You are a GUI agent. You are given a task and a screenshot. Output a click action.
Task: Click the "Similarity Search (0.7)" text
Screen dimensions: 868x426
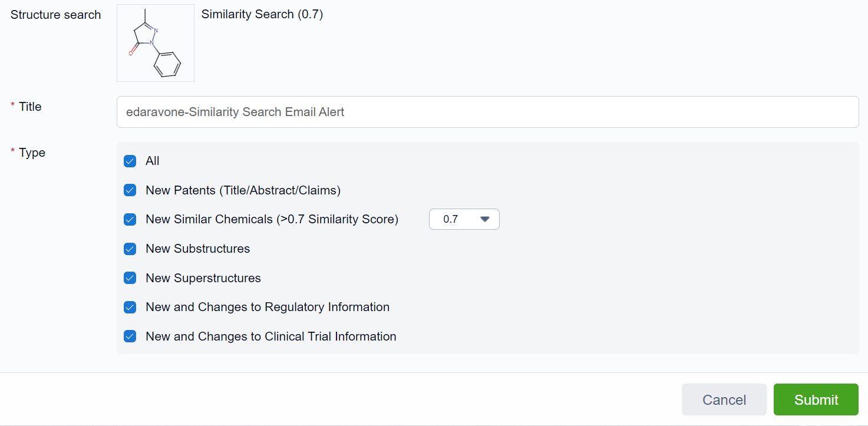point(262,15)
